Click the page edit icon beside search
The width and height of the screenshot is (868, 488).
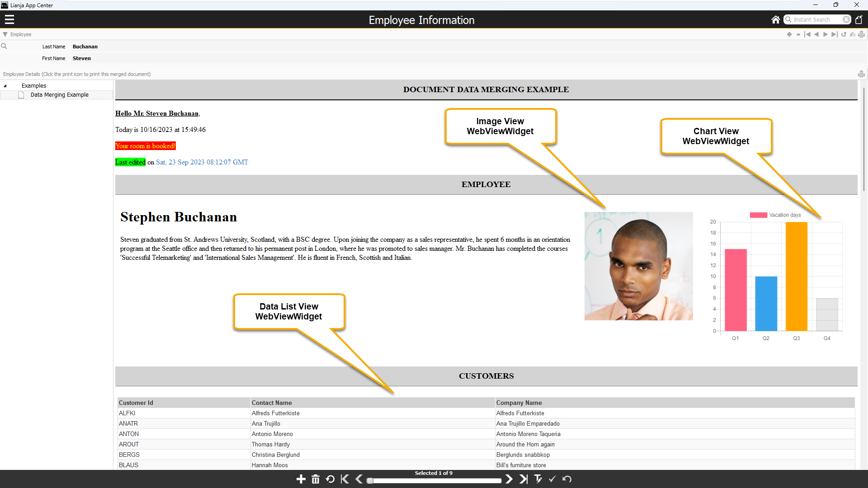(859, 19)
